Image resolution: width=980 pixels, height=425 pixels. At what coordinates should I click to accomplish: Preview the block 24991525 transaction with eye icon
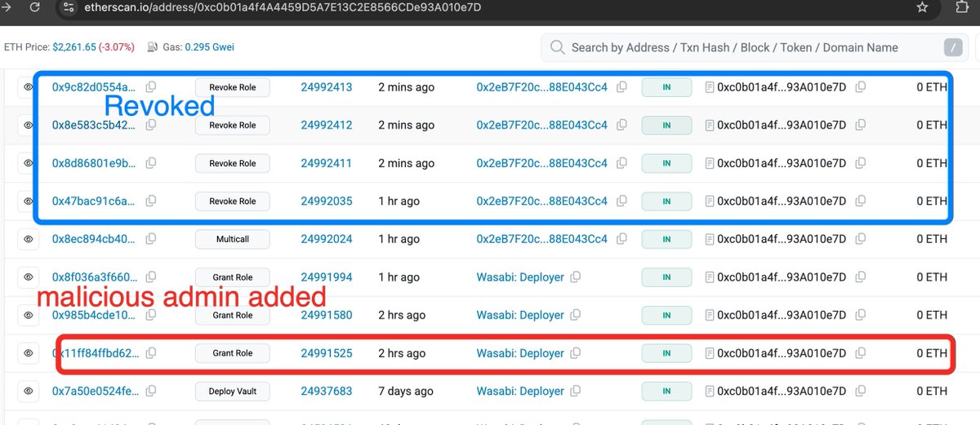(28, 353)
